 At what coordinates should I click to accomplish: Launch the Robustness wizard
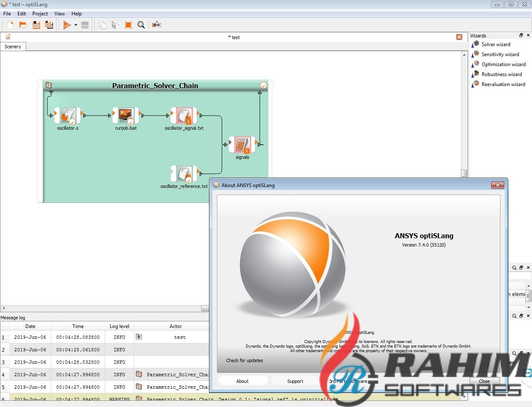502,74
